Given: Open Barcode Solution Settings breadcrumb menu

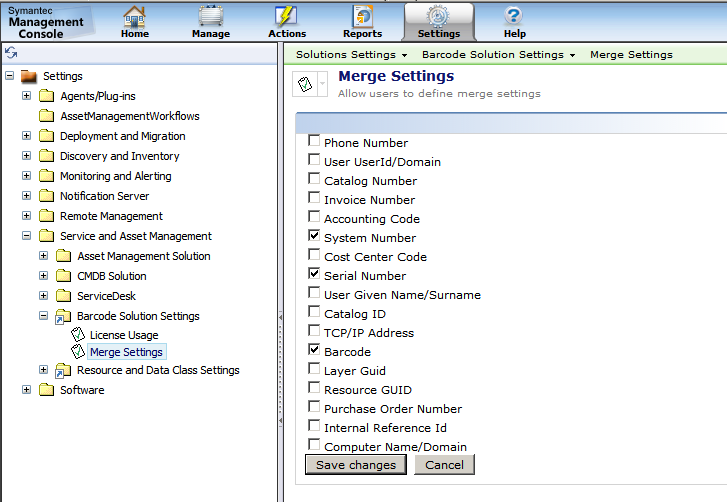Looking at the screenshot, I should [x=498, y=54].
